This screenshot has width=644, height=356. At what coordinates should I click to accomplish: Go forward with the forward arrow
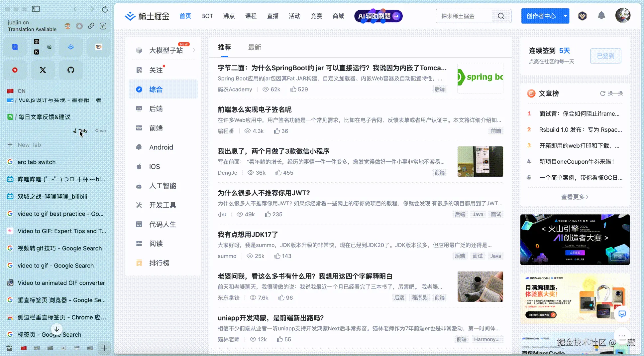click(x=91, y=9)
